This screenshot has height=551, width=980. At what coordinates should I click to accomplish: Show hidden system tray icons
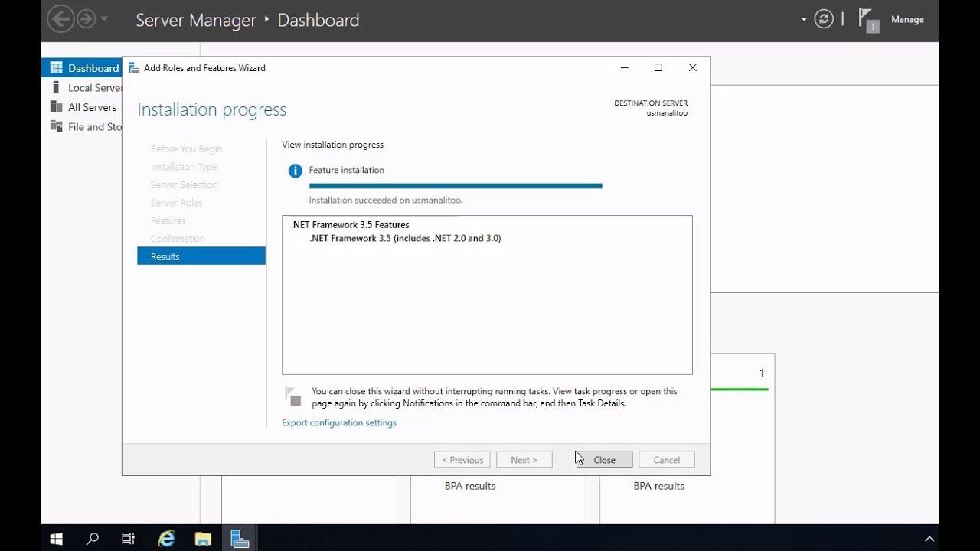click(x=929, y=539)
